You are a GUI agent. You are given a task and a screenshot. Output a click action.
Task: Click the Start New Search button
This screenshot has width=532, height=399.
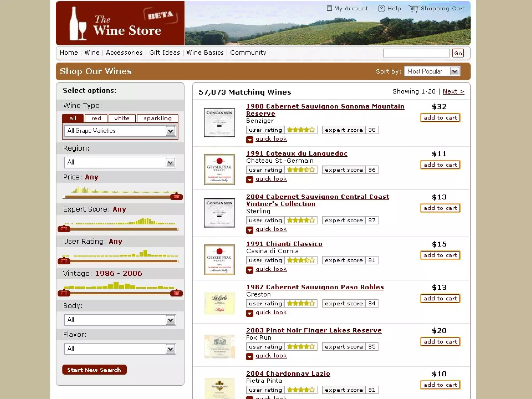coord(94,370)
